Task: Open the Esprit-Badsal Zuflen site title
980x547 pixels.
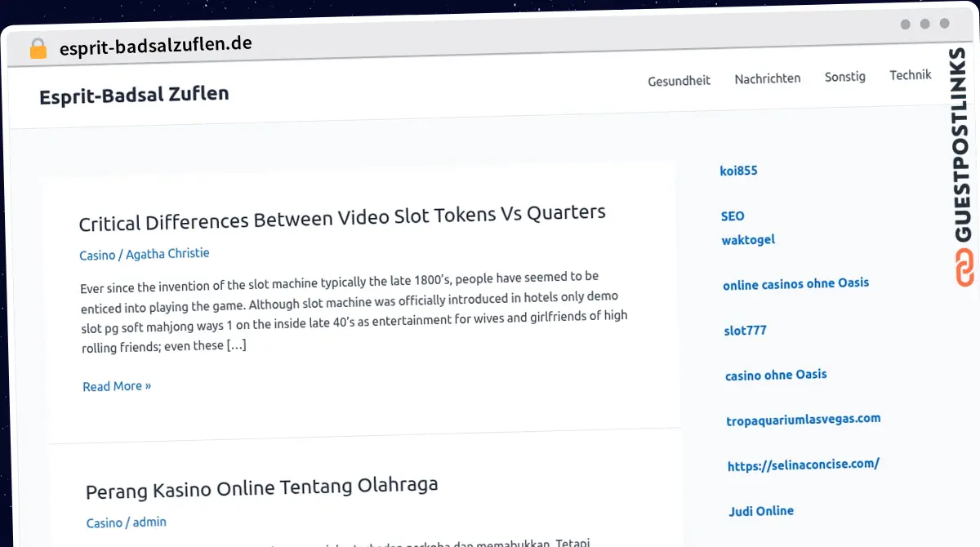Action: [x=134, y=95]
